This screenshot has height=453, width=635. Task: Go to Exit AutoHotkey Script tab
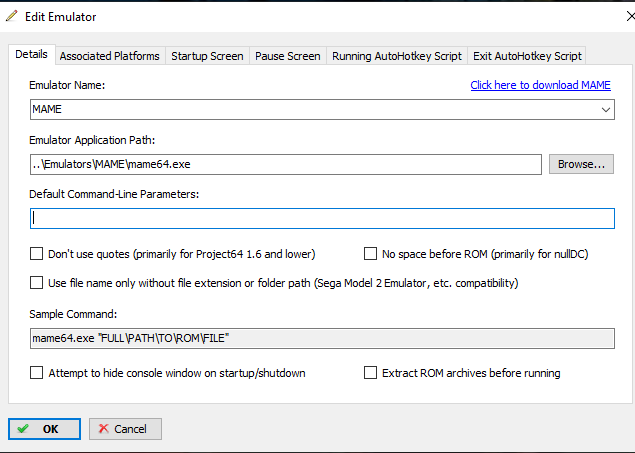point(526,56)
